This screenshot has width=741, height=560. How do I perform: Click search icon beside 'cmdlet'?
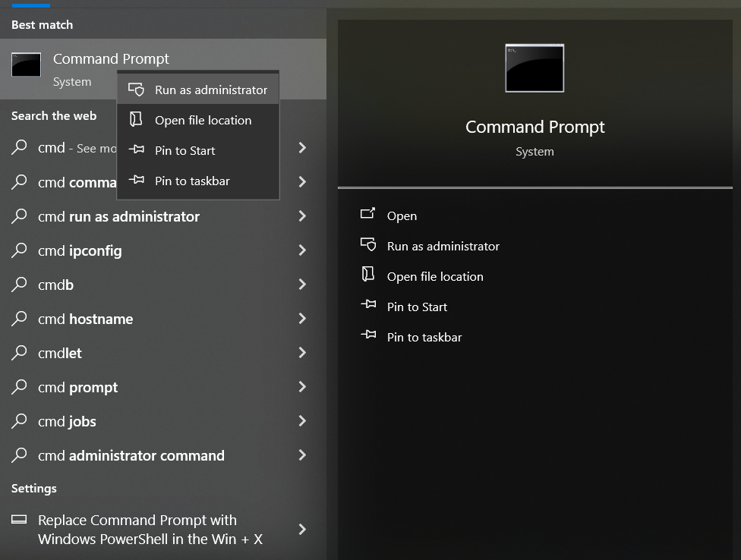19,353
